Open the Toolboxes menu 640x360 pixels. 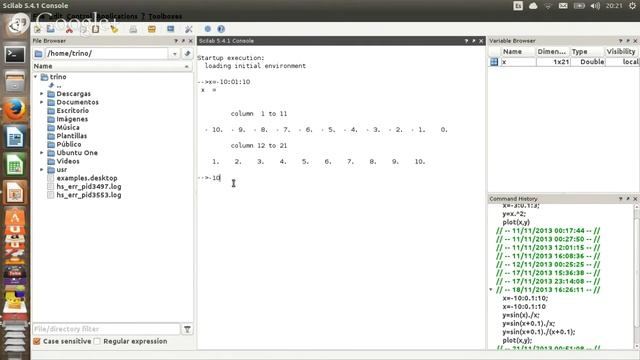[165, 16]
